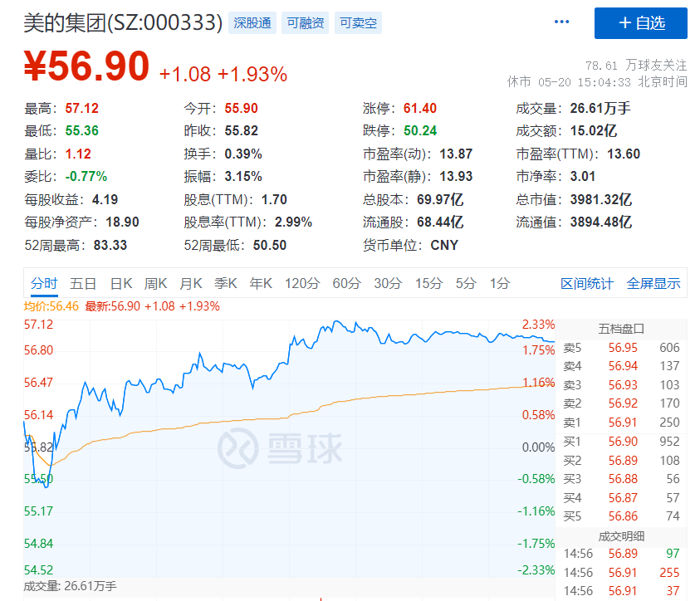
Task: Click the 货币单位 value CNY
Action: pos(444,245)
